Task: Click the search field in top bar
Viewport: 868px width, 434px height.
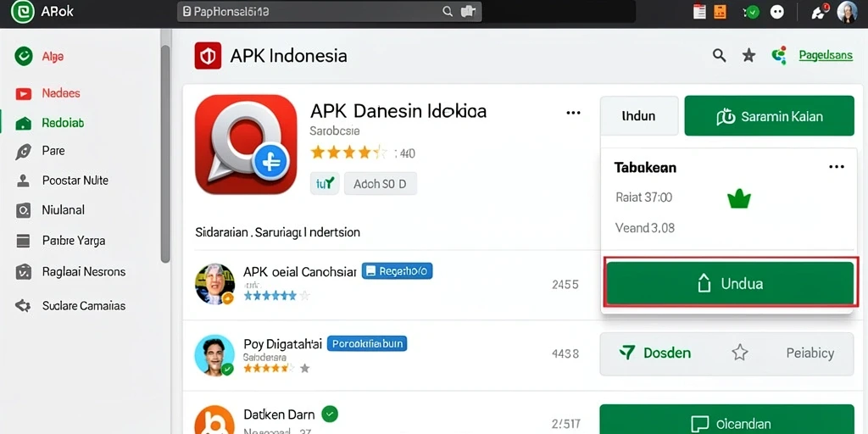Action: click(329, 12)
